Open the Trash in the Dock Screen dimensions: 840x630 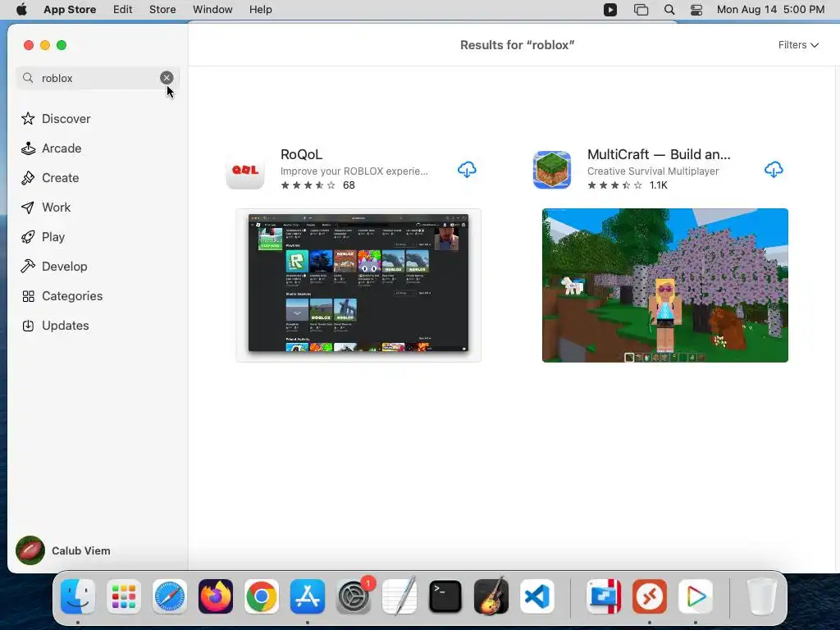(761, 596)
